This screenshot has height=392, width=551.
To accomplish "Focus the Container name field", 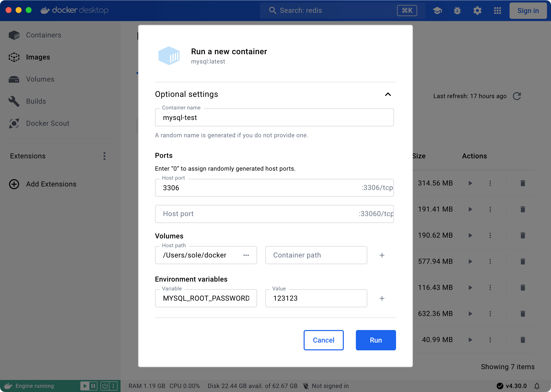I will click(x=274, y=117).
